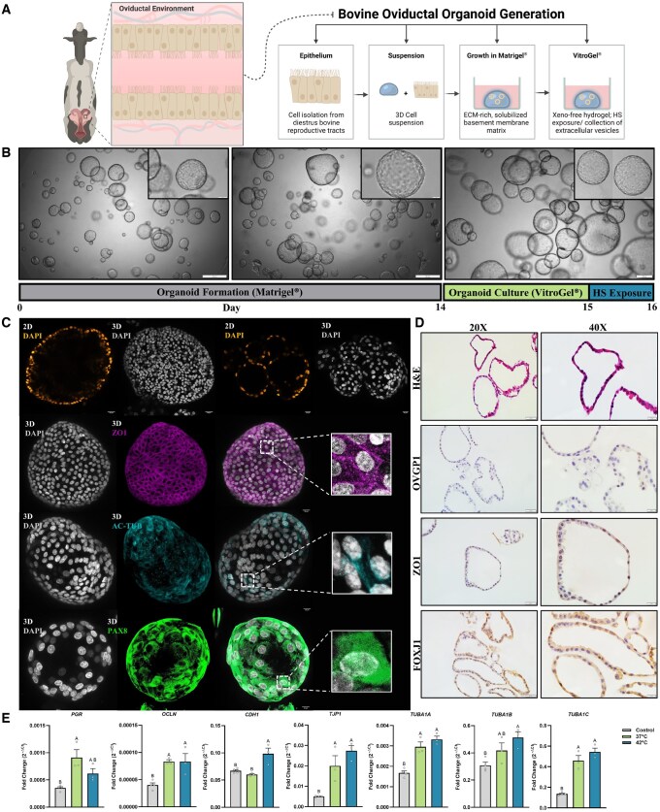Click day 0 marker on the timeline
The height and width of the screenshot is (812, 660).
[20, 308]
